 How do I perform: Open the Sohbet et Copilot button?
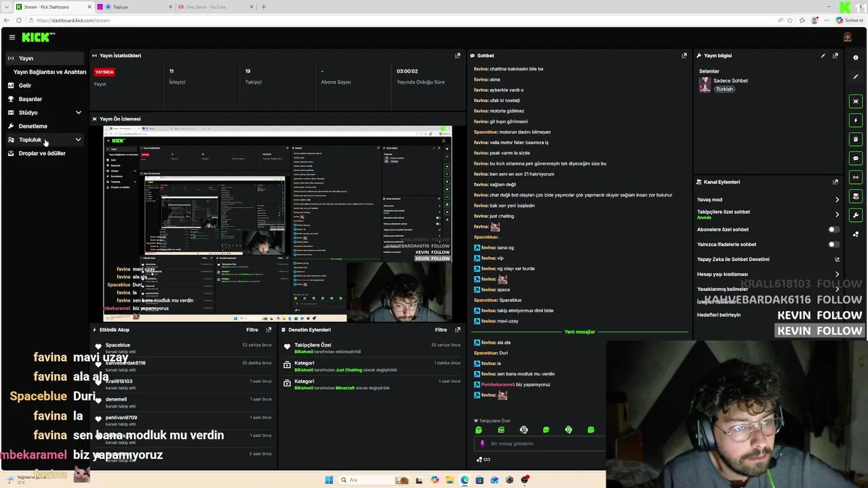[x=850, y=20]
